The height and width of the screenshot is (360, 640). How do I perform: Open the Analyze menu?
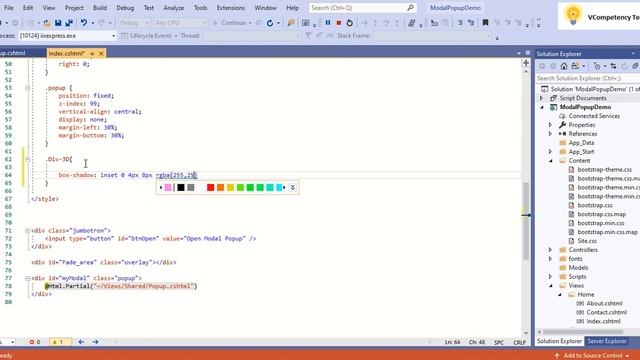(x=173, y=8)
